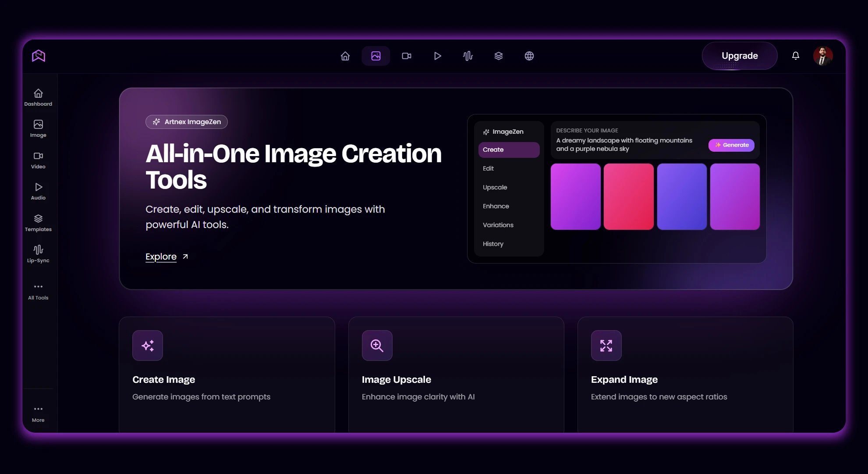Image resolution: width=868 pixels, height=474 pixels.
Task: Click 'Extend images to new aspect ratios' text
Action: [659, 397]
